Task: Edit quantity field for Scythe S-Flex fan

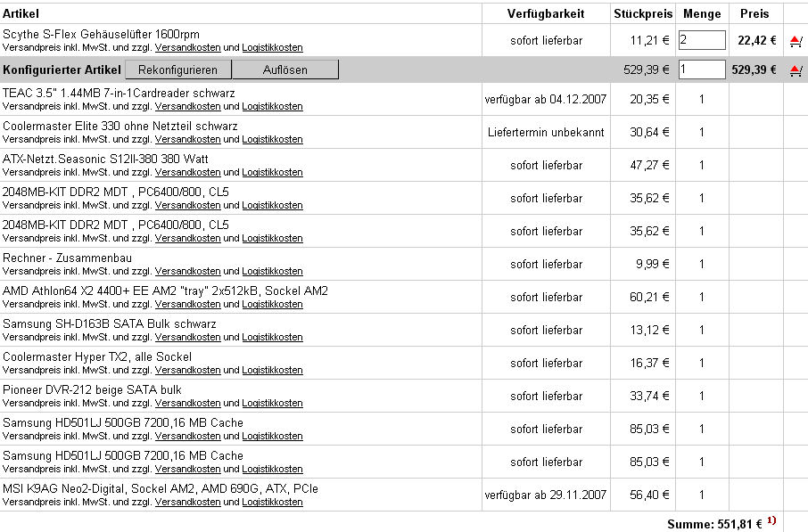Action: click(702, 40)
